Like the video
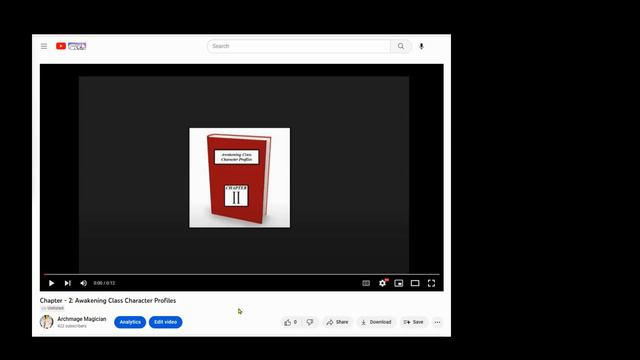 [290, 322]
